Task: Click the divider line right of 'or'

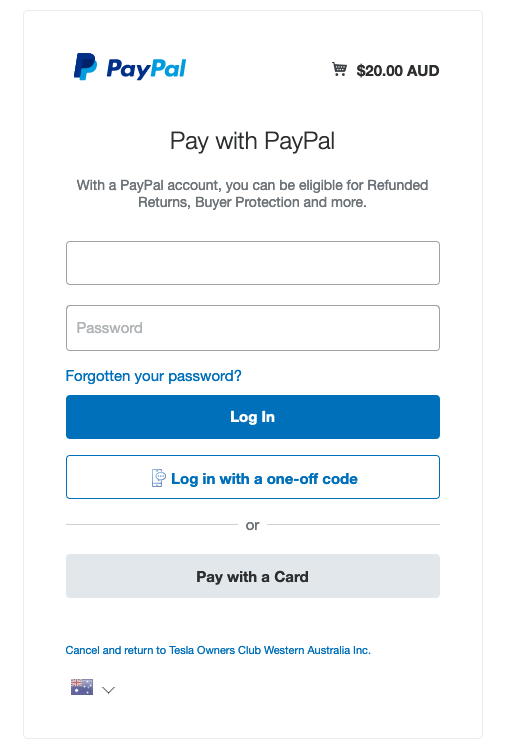Action: (x=354, y=524)
